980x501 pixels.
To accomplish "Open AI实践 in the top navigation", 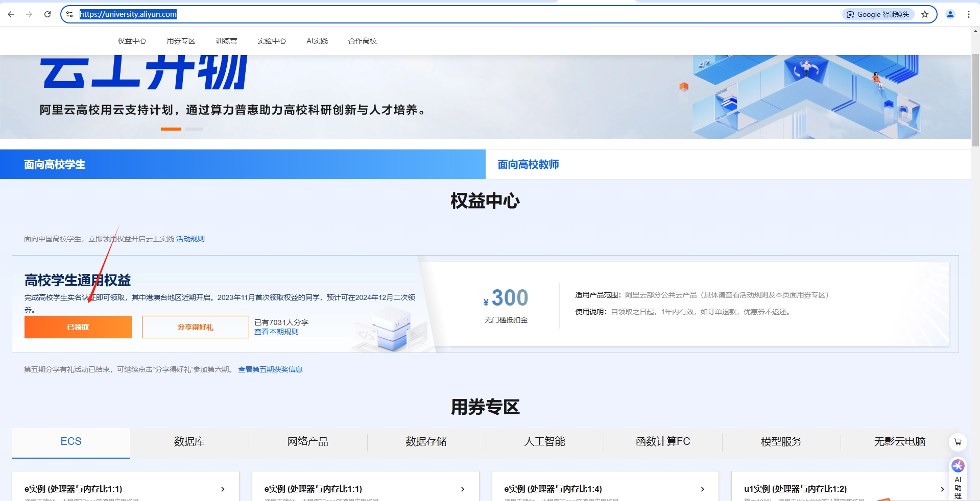I will [x=317, y=41].
